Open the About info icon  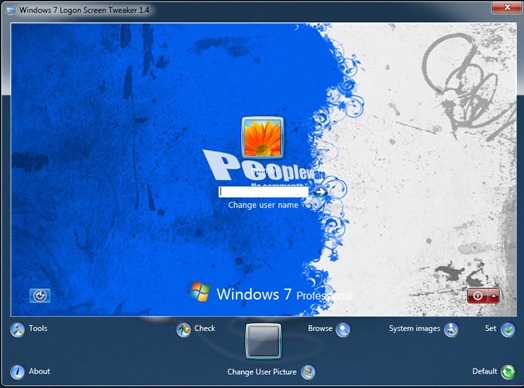17,372
